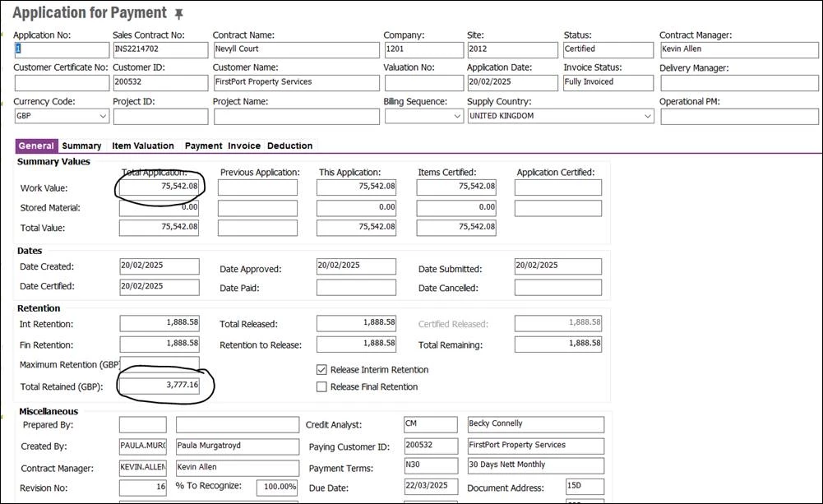Click the empty Delivery Manager field
Image resolution: width=823 pixels, height=504 pixels.
(x=739, y=83)
